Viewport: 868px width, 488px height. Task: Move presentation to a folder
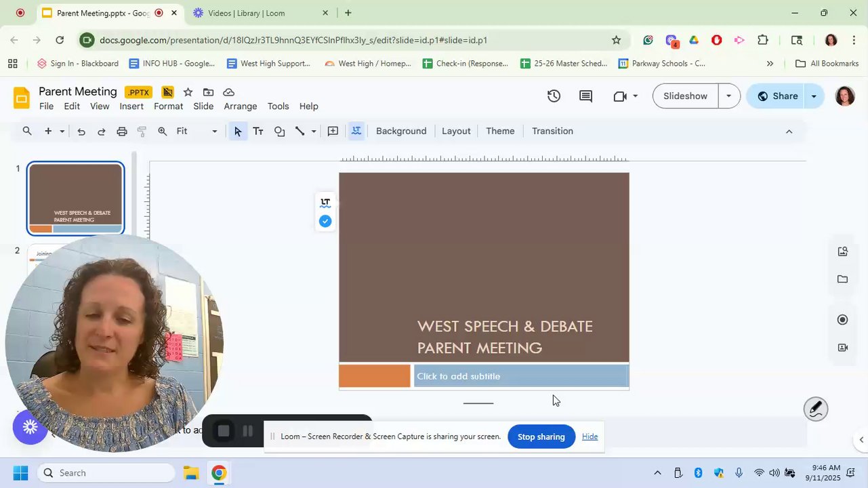(x=208, y=92)
